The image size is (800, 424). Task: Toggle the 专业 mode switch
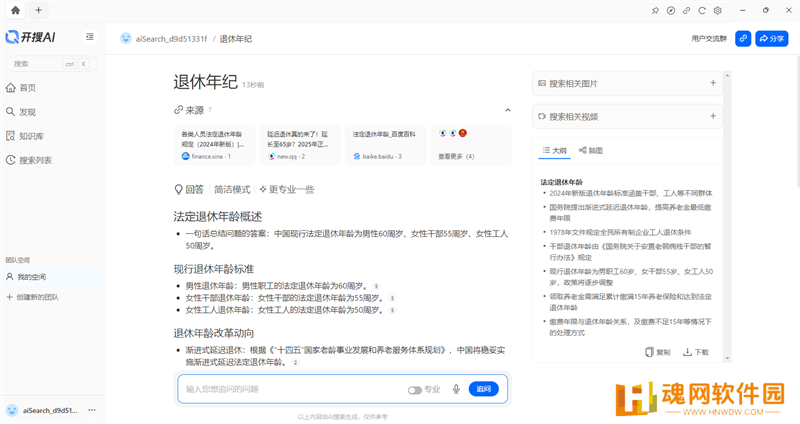coord(415,390)
